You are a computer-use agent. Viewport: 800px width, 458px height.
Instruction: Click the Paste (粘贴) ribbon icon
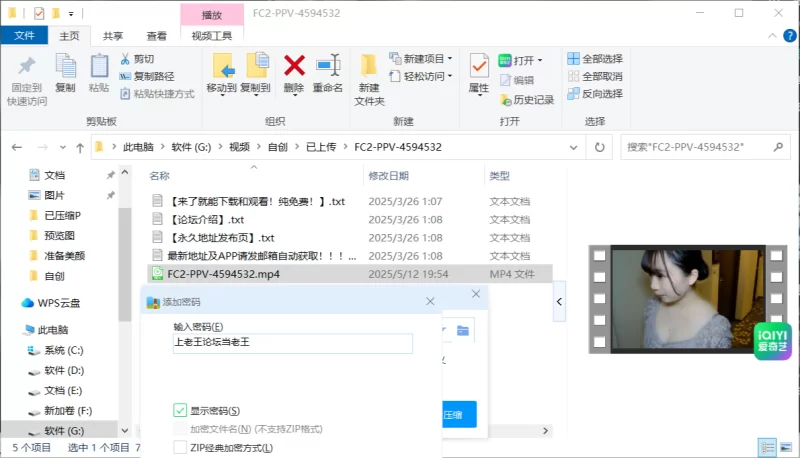(99, 73)
